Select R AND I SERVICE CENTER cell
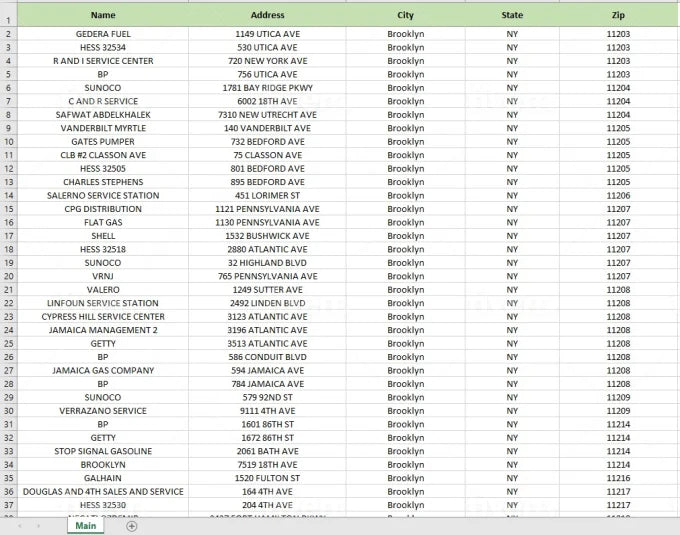 click(103, 61)
